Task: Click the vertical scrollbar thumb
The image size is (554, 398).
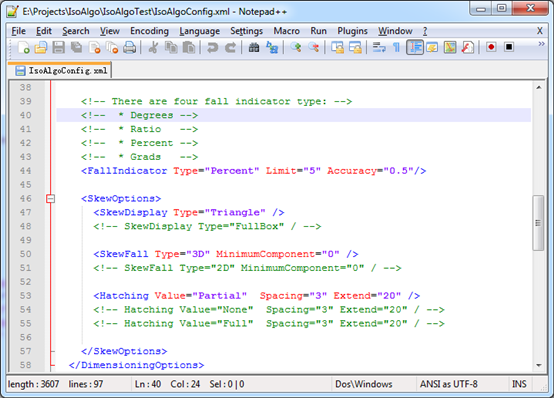Action: click(538, 223)
